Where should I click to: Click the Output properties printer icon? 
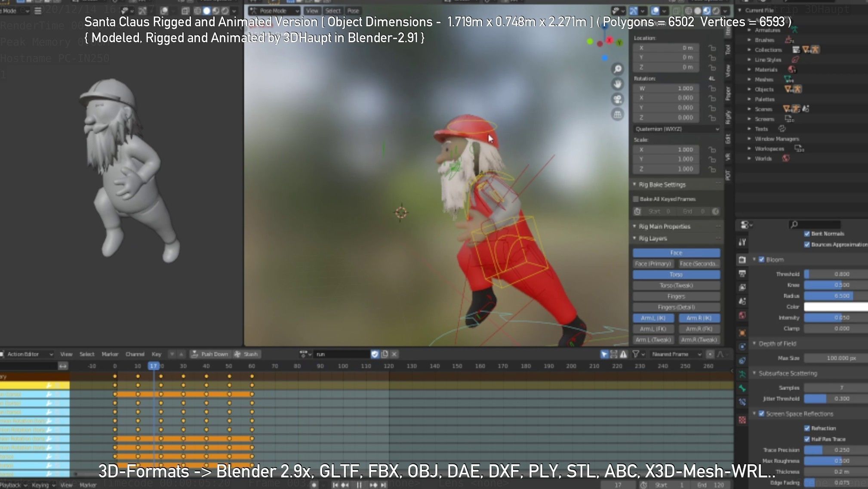click(742, 274)
